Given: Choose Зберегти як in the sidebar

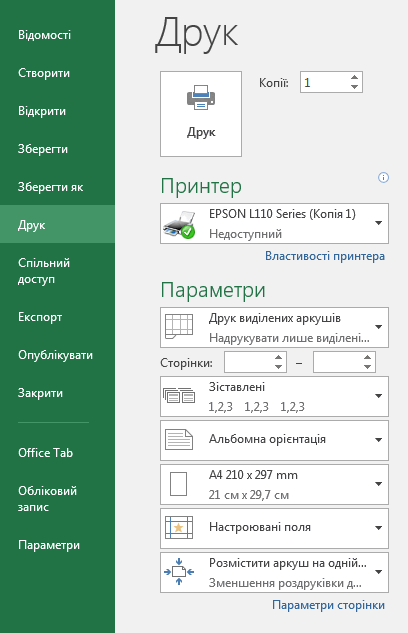Looking at the screenshot, I should 57,187.
